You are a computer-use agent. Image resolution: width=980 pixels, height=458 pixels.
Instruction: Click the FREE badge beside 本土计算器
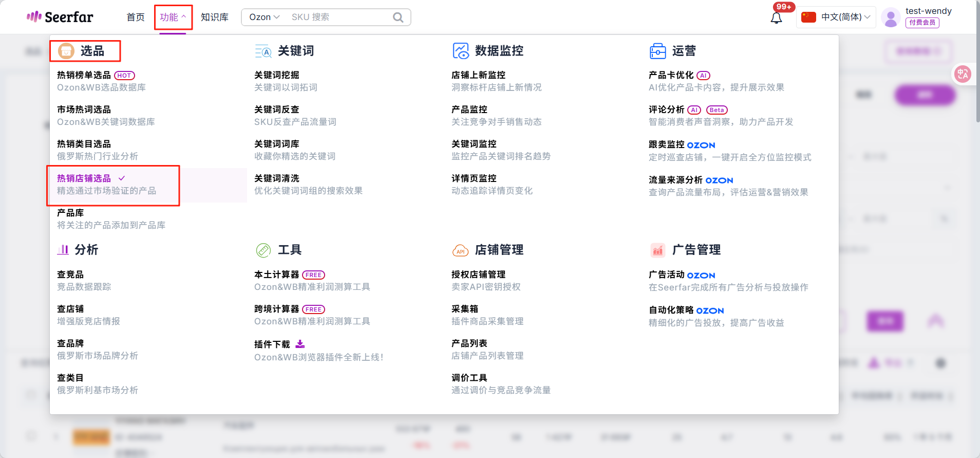(x=313, y=274)
